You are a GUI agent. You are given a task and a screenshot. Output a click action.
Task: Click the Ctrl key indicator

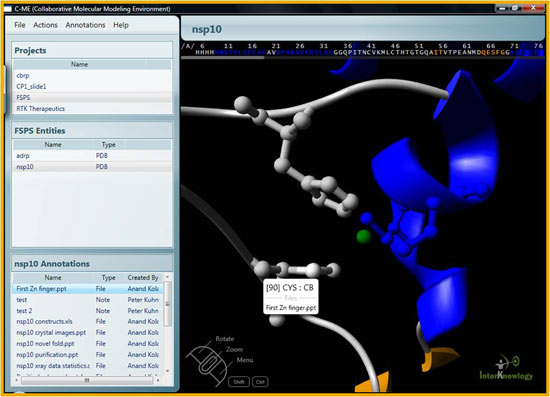point(260,382)
